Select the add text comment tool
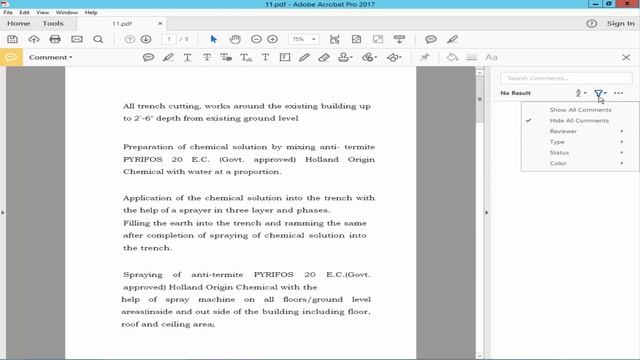 265,57
